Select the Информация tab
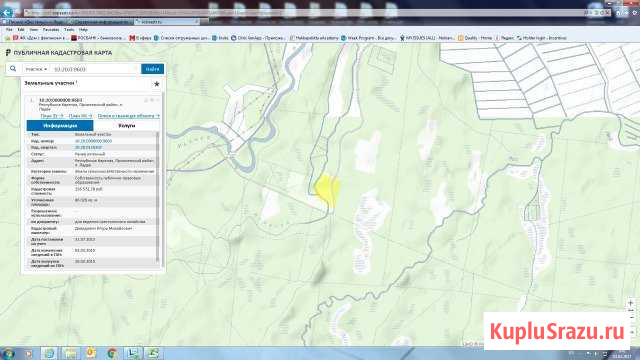 coord(60,126)
